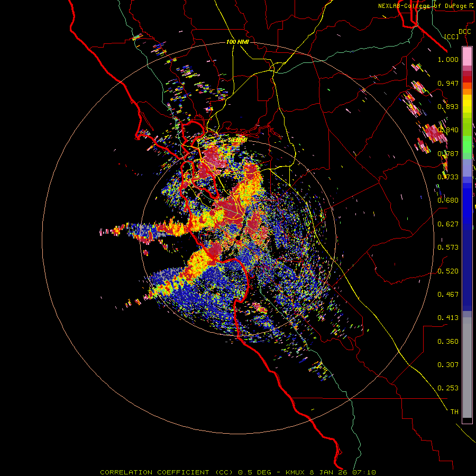Pick the pink swatch on the color bar
This screenshot has width=476, height=476.
tap(467, 56)
